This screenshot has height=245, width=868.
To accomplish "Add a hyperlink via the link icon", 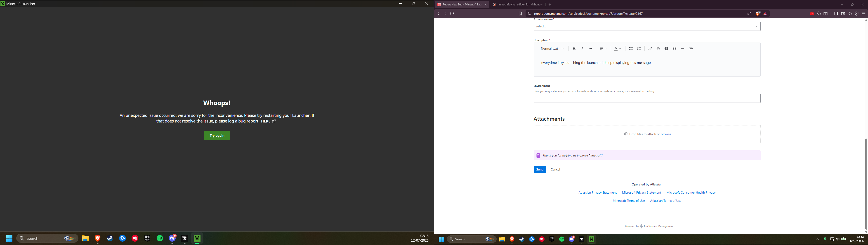I will 650,49.
